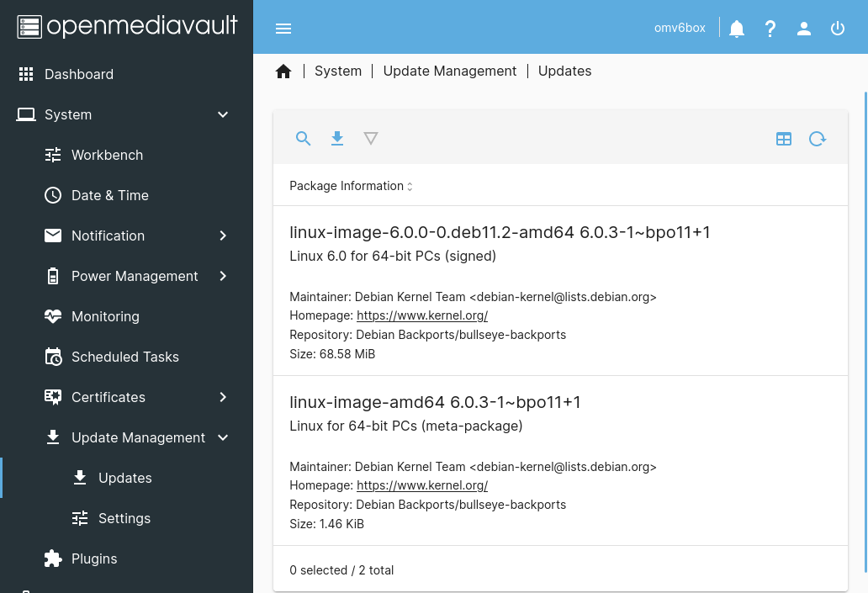Open Scheduled Tasks in sidebar

point(126,357)
